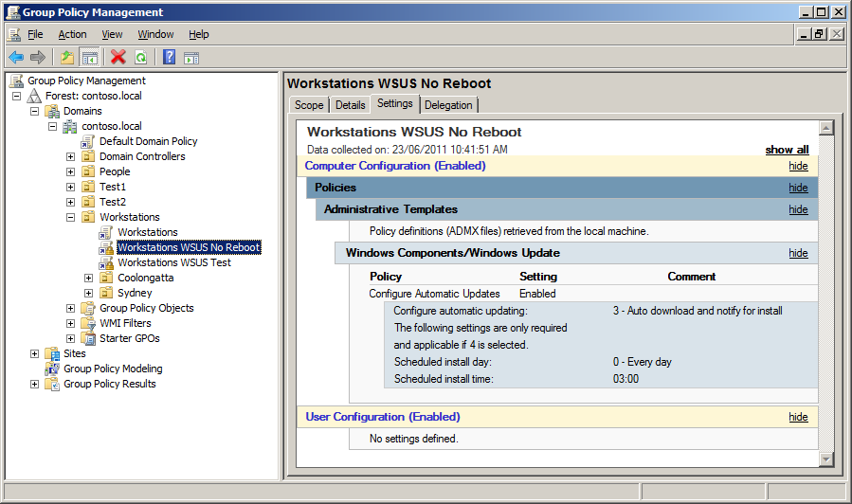The width and height of the screenshot is (852, 504).
Task: Hide the Computer Configuration section
Action: tap(798, 166)
